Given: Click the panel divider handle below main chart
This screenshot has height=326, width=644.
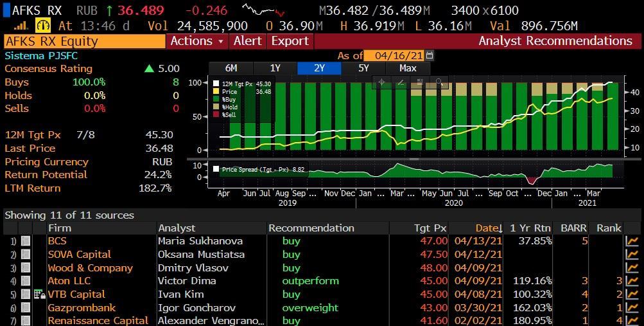Looking at the screenshot, I should (414, 159).
